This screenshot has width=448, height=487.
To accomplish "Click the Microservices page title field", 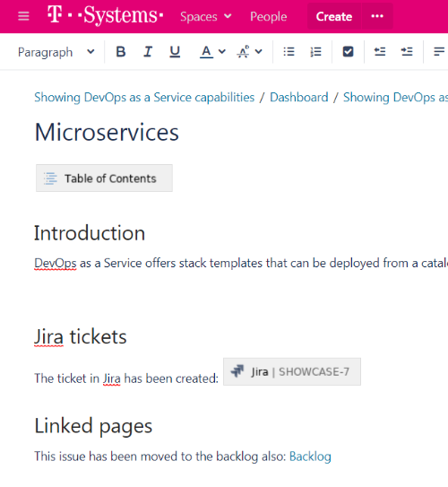I will pos(107,133).
